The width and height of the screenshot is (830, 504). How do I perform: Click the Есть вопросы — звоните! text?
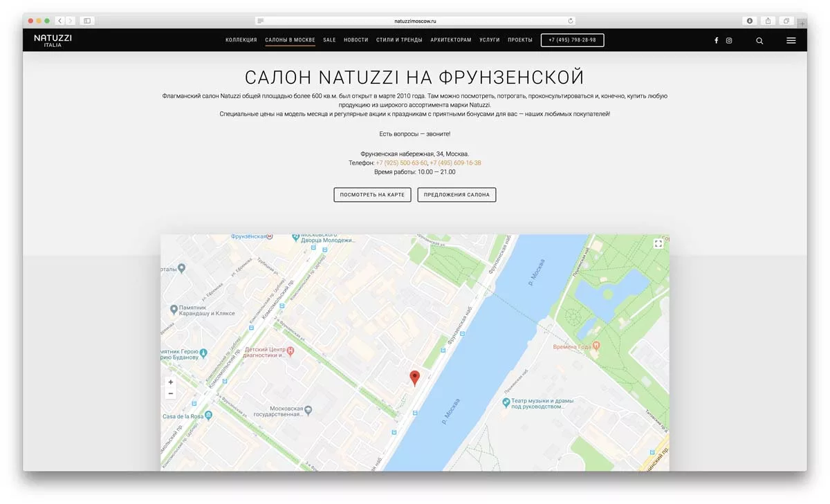(x=415, y=133)
